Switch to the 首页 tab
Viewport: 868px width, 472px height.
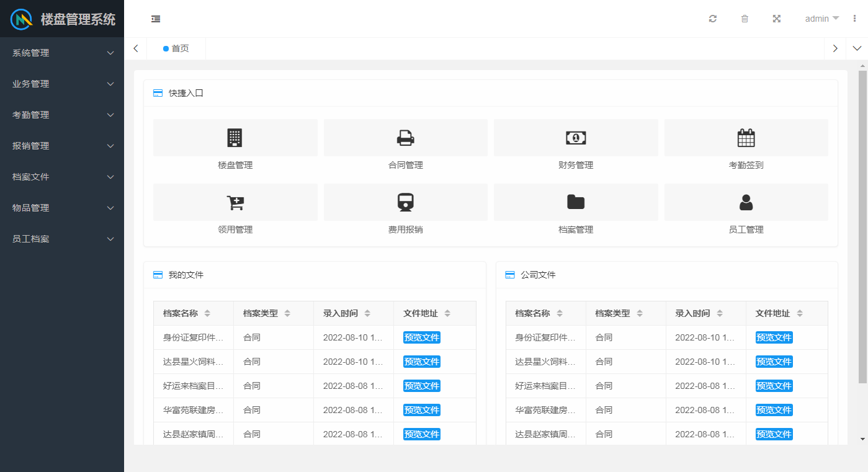coord(177,48)
